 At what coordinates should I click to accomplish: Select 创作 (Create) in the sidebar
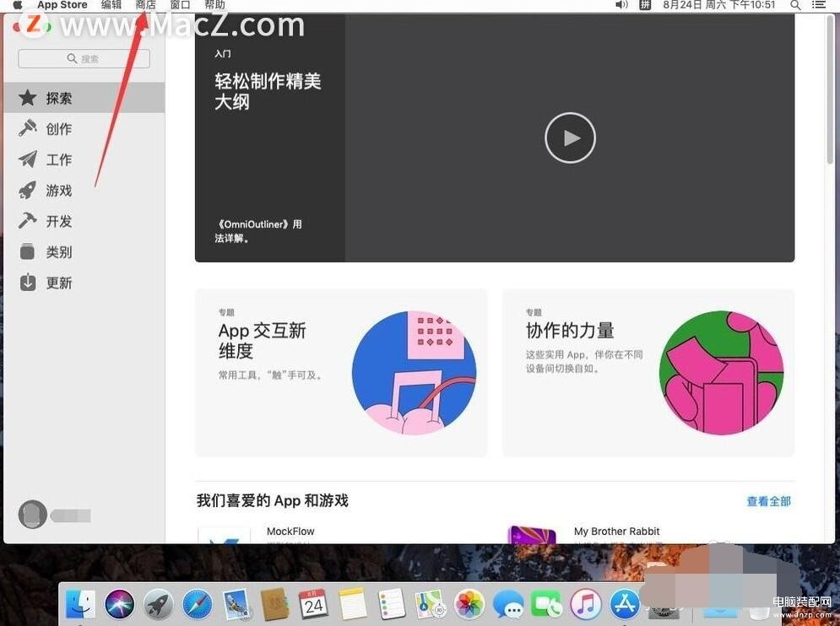58,129
